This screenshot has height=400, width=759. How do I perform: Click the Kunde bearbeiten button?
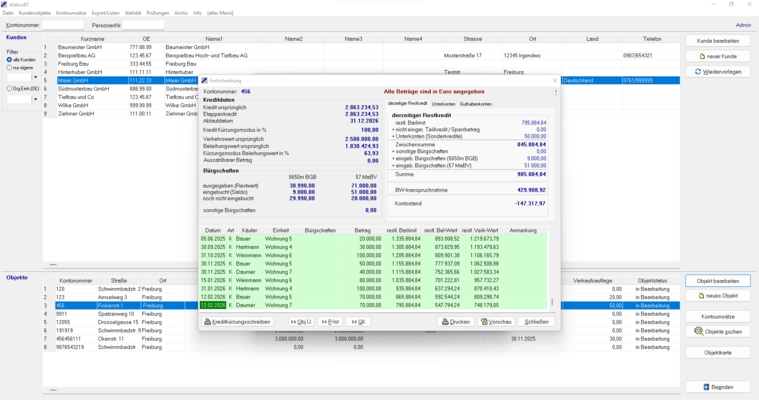[x=717, y=41]
